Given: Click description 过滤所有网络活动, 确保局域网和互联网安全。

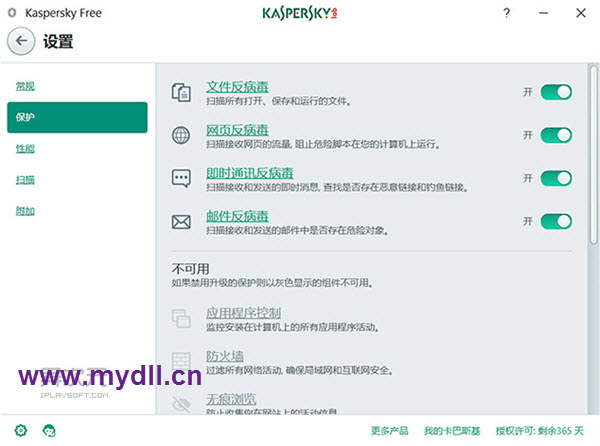Looking at the screenshot, I should [299, 371].
